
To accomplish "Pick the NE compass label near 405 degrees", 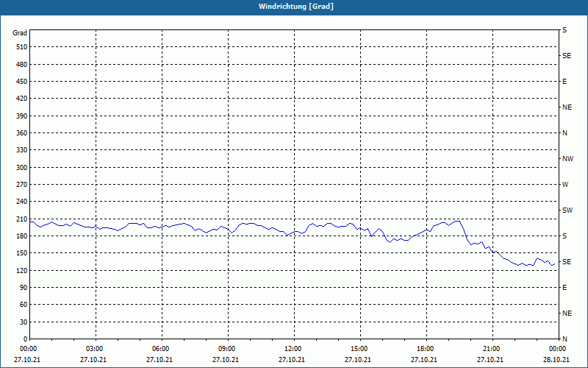I will 567,107.
